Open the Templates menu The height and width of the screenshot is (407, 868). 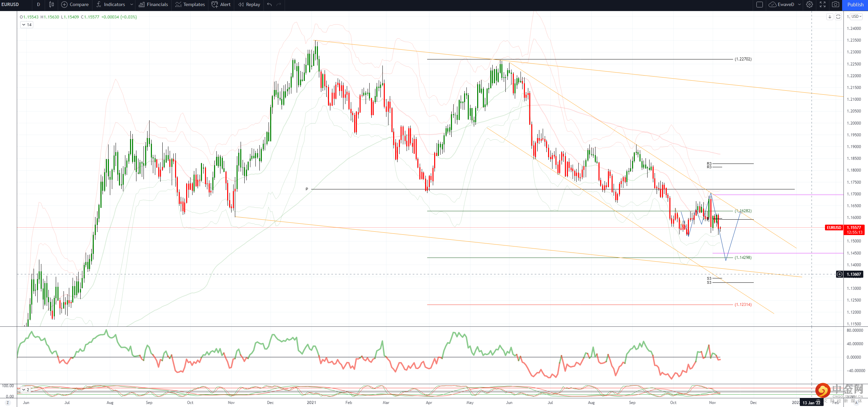click(190, 4)
